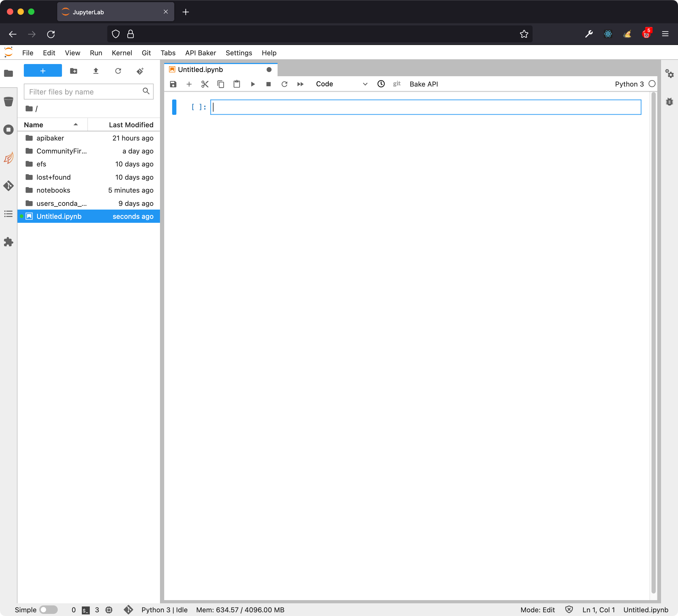678x616 pixels.
Task: Open the cell type Code dropdown
Action: click(x=341, y=84)
